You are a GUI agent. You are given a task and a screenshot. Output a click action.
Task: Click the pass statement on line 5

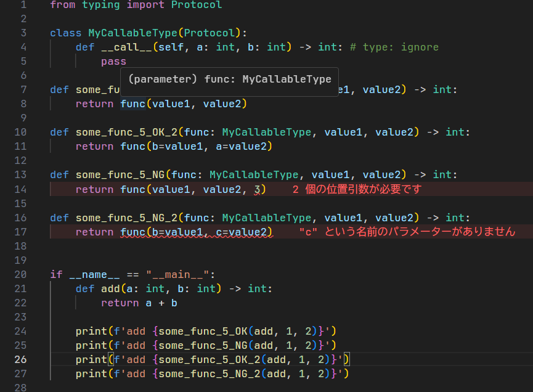pyautogui.click(x=113, y=61)
